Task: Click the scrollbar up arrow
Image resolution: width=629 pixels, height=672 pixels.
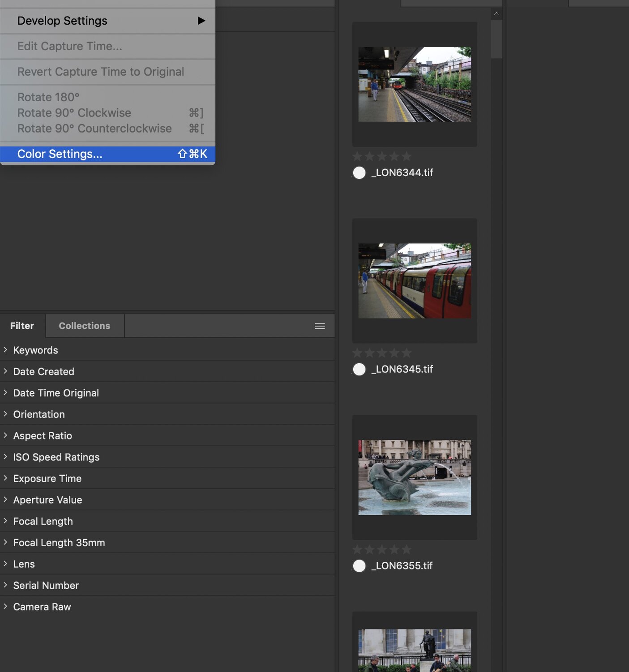Action: [496, 13]
